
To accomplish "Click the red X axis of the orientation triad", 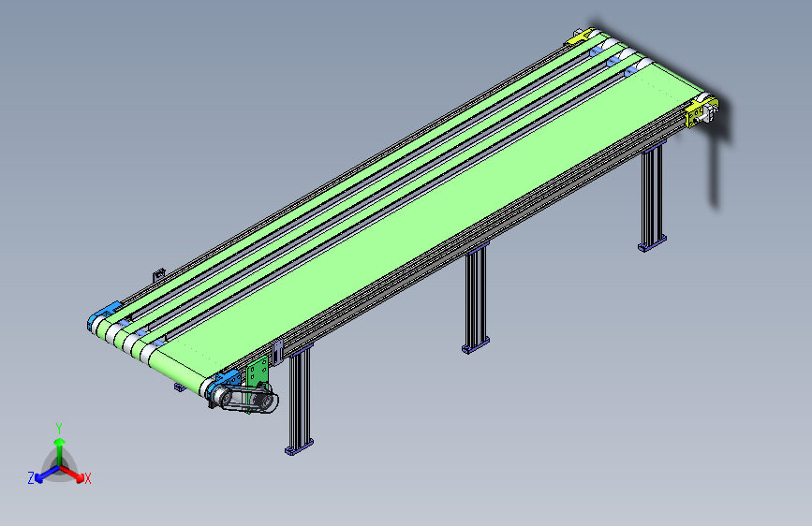I will pyautogui.click(x=72, y=474).
